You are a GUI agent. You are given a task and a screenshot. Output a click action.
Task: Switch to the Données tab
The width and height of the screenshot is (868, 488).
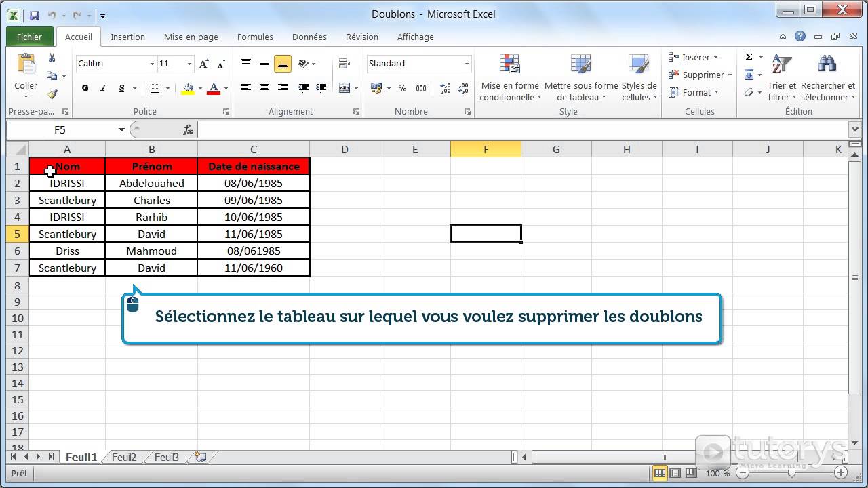[309, 37]
